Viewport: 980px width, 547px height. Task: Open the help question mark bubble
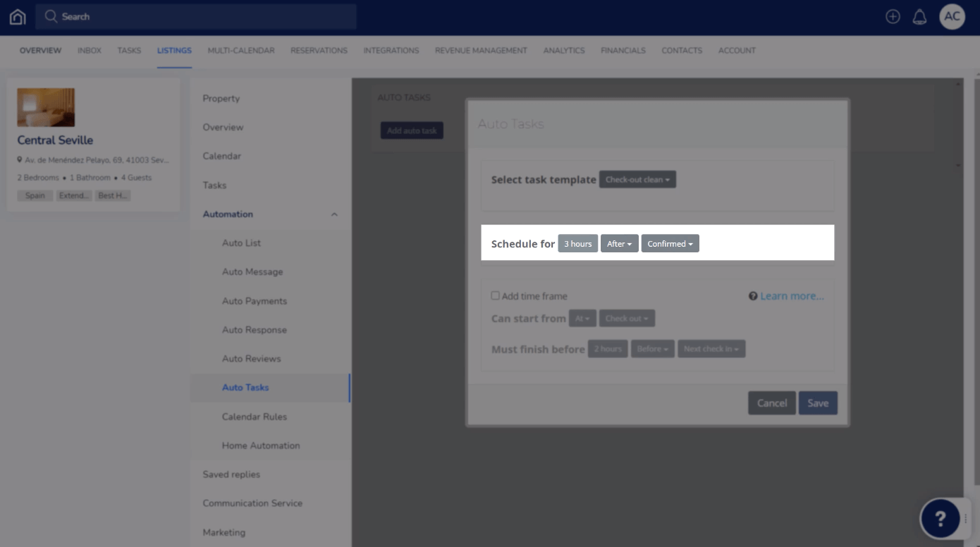(x=941, y=518)
